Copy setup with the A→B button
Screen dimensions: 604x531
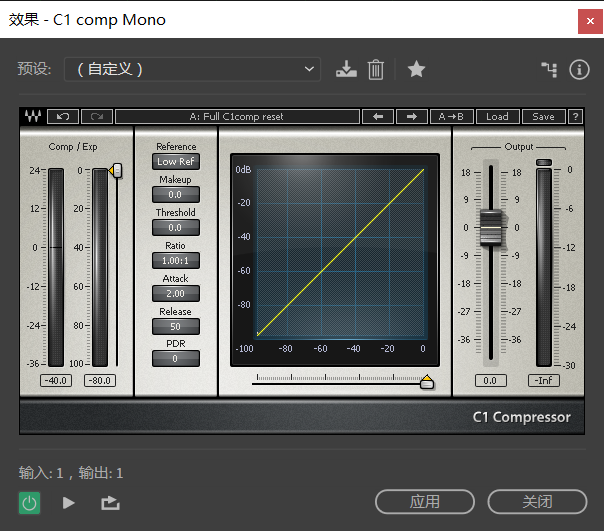click(451, 116)
